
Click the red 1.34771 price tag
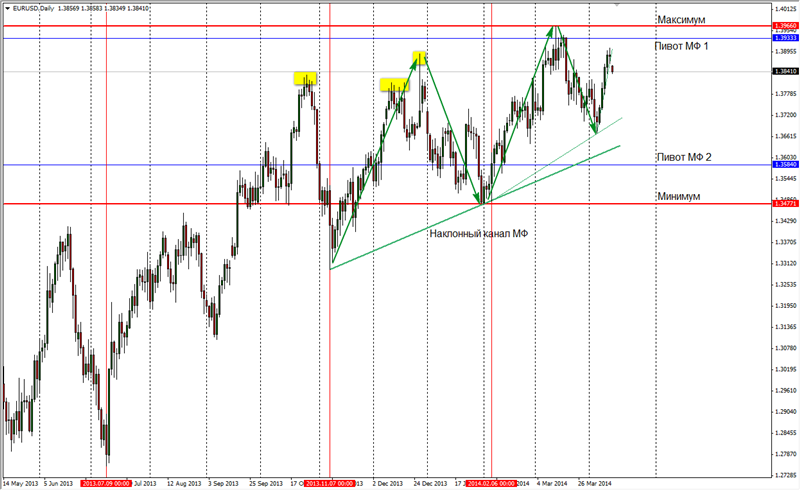(786, 204)
